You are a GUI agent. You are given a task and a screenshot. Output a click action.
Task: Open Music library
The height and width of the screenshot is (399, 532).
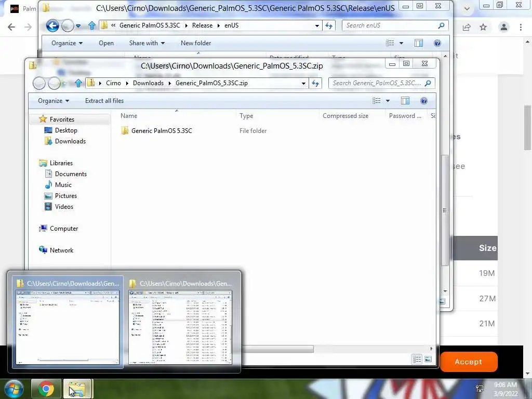tap(63, 184)
